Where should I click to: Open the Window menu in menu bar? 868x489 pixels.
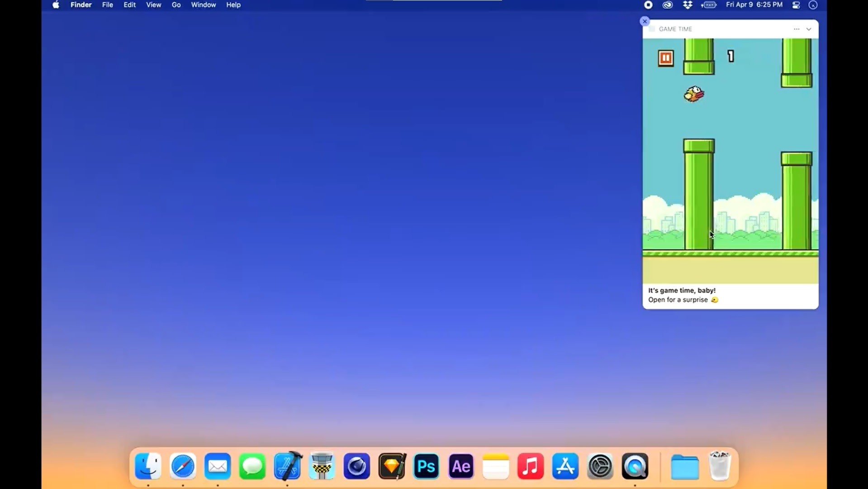203,5
